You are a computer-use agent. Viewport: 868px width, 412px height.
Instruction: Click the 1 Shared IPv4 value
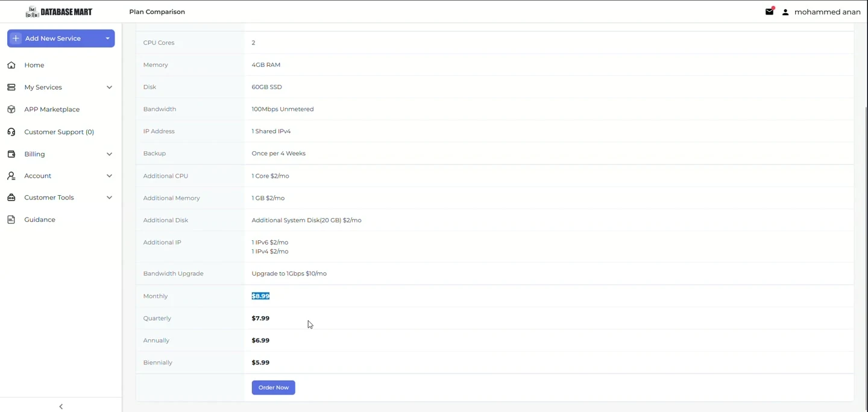click(x=271, y=131)
